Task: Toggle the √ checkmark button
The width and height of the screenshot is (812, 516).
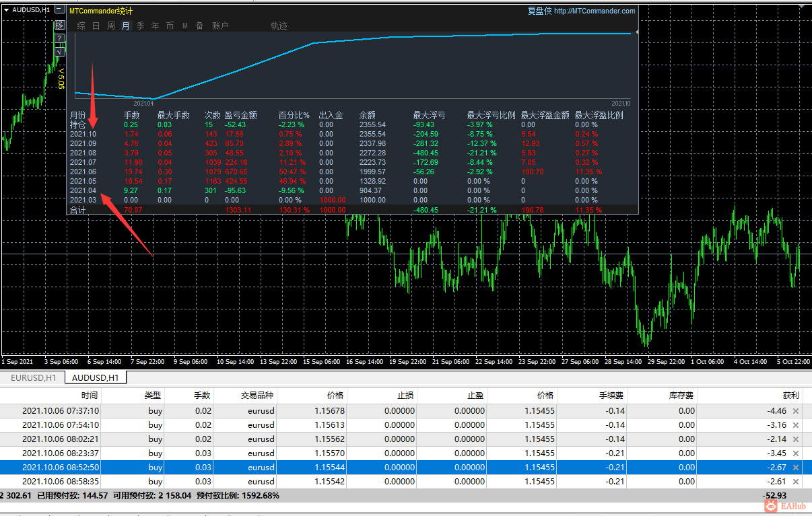Action: click(59, 50)
